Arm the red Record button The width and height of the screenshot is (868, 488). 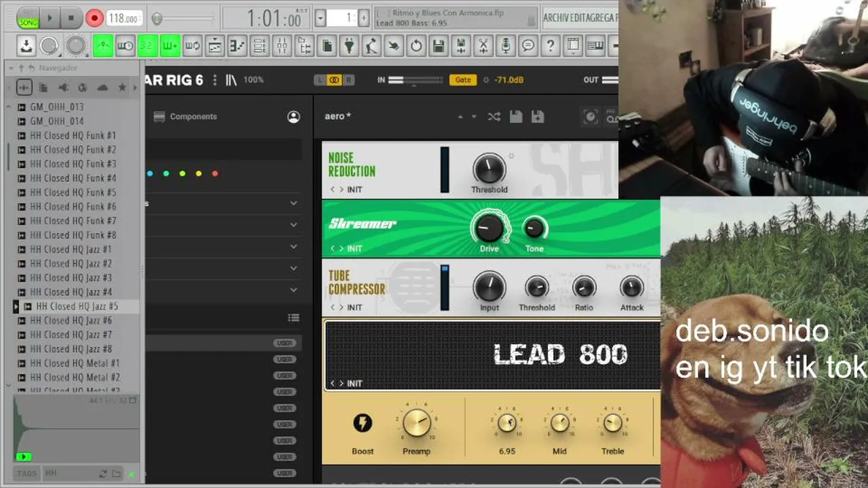(x=94, y=18)
